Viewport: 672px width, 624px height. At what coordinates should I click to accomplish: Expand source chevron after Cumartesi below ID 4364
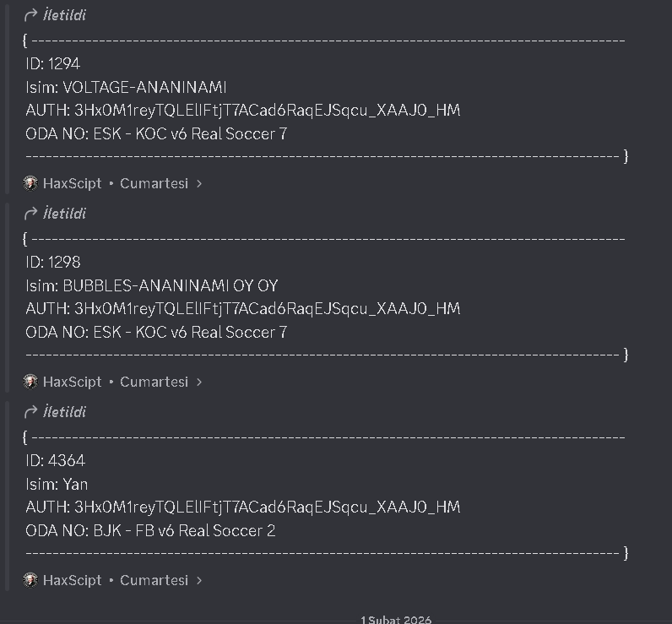[x=199, y=581]
